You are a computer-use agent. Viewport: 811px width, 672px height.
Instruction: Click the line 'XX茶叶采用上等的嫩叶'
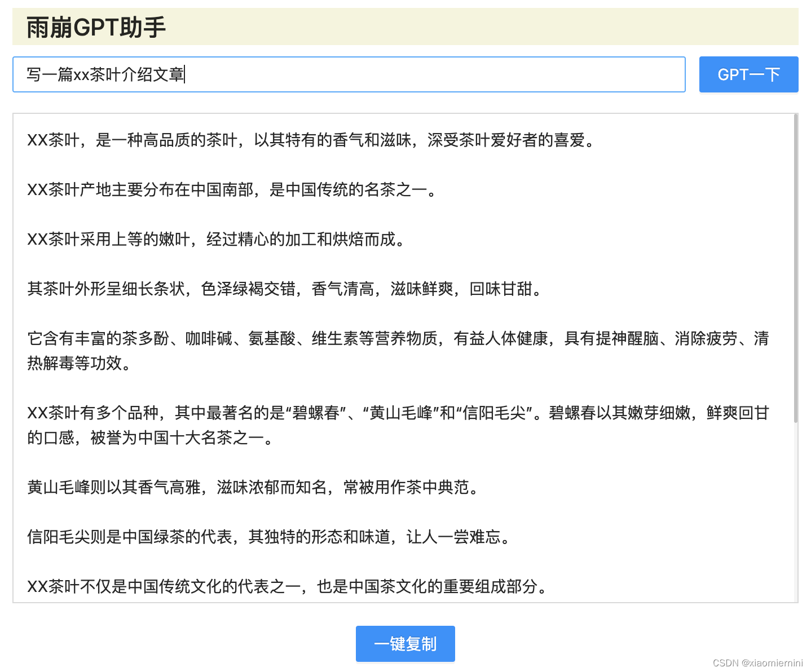click(x=216, y=239)
